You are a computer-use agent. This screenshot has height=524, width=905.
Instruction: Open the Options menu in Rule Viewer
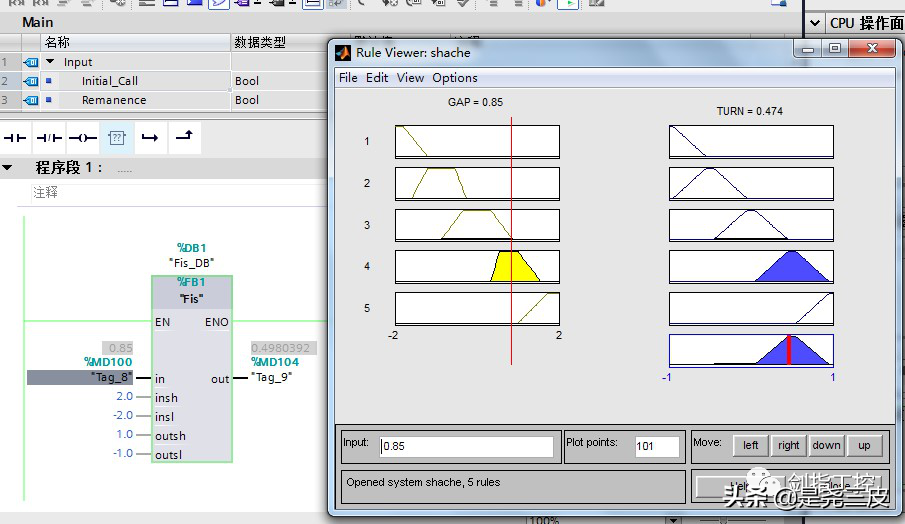pyautogui.click(x=455, y=78)
